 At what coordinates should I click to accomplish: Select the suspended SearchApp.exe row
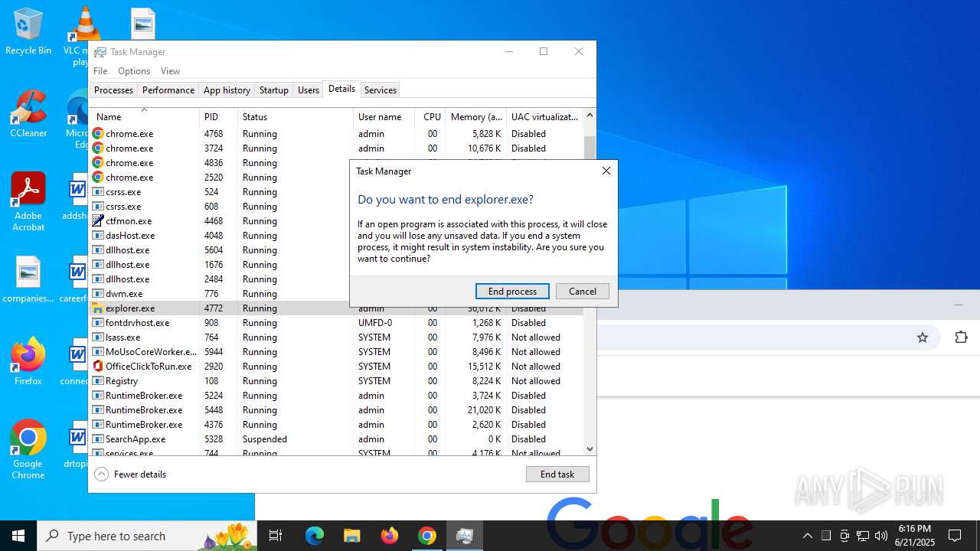336,439
